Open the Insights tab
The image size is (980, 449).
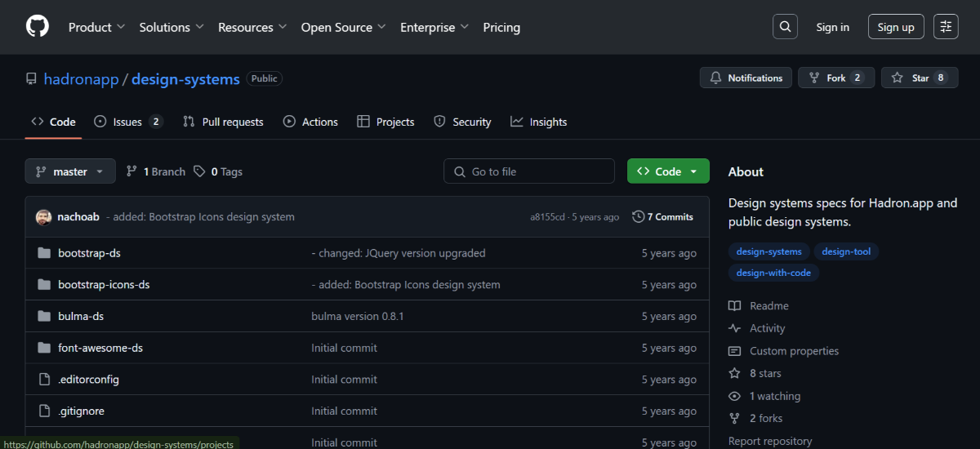click(x=539, y=122)
